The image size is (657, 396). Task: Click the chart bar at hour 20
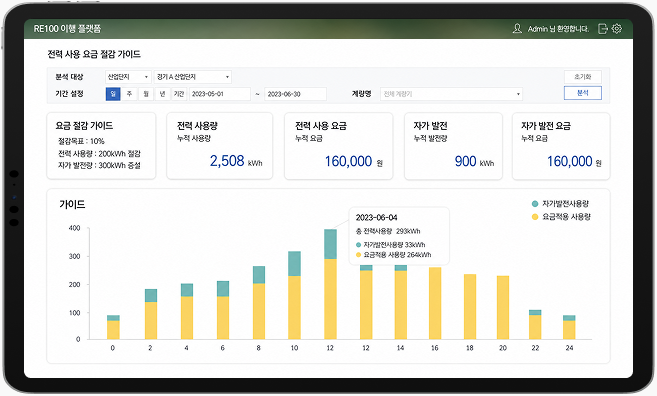coord(503,308)
